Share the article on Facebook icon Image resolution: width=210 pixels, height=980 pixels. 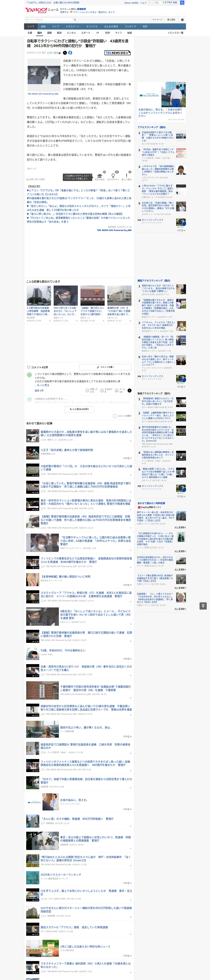pyautogui.click(x=70, y=53)
